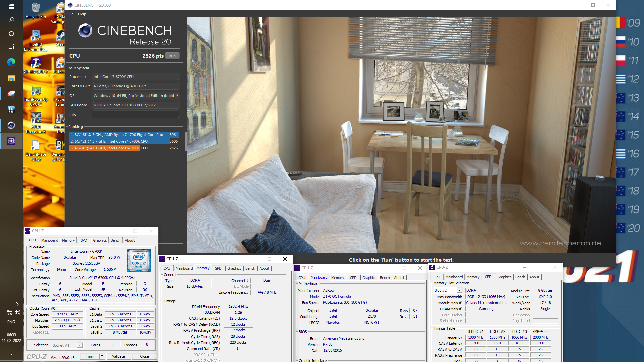This screenshot has height=362, width=644.
Task: Click BIOS version P7.30 field
Action: pyautogui.click(x=372, y=345)
